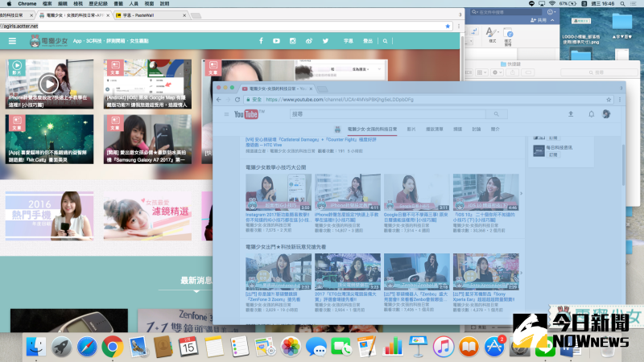Click the 登出 link in site header
Screen dimensions: 644x362
(368, 41)
